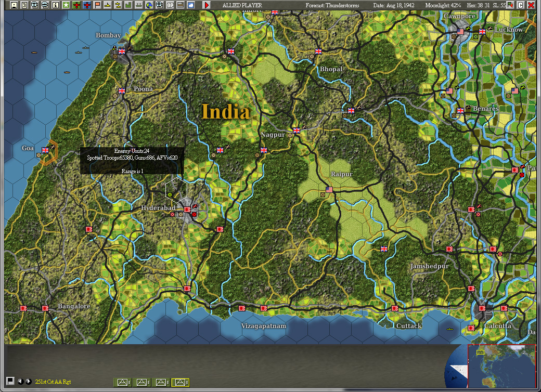Screen dimensions: 541x392
Task: Click the Jamshedpur map label
Action: 430,266
